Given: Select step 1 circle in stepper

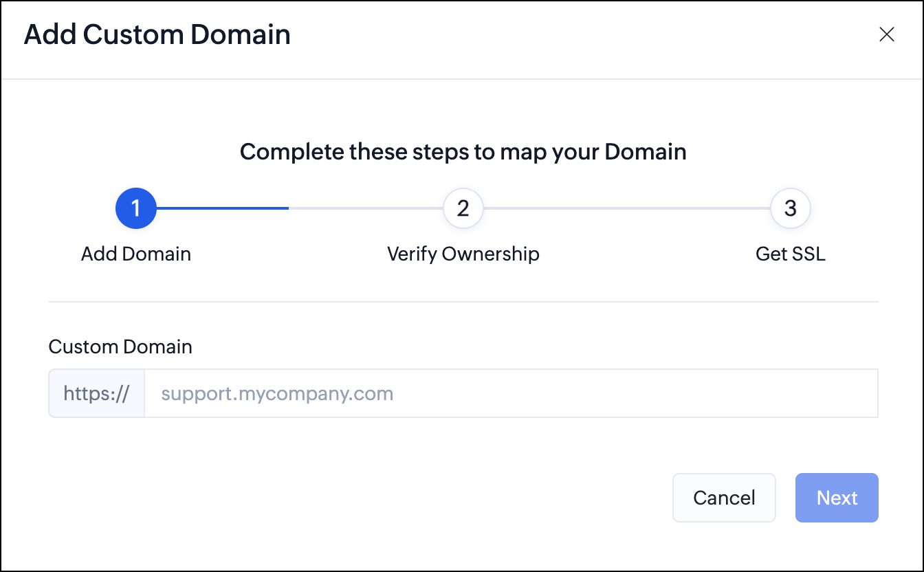Looking at the screenshot, I should pyautogui.click(x=136, y=208).
